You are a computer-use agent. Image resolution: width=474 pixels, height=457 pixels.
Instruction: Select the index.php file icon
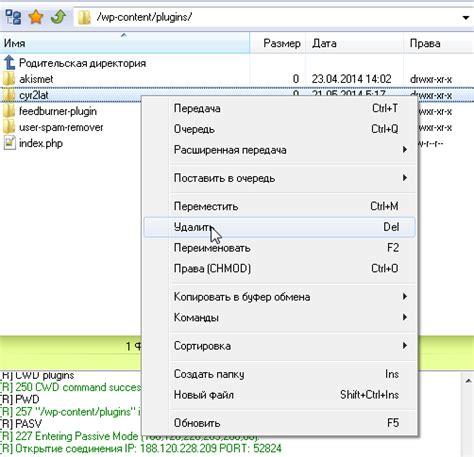[x=9, y=143]
